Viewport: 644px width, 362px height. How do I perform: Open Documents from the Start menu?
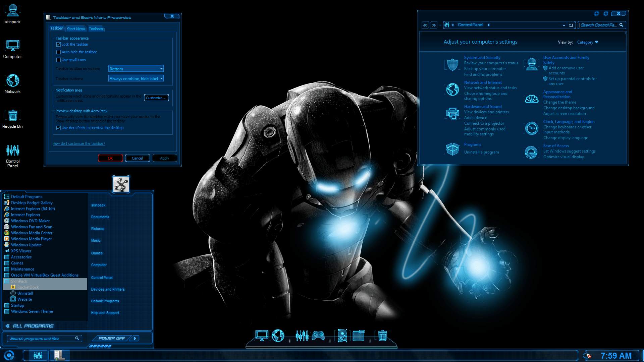point(100,217)
